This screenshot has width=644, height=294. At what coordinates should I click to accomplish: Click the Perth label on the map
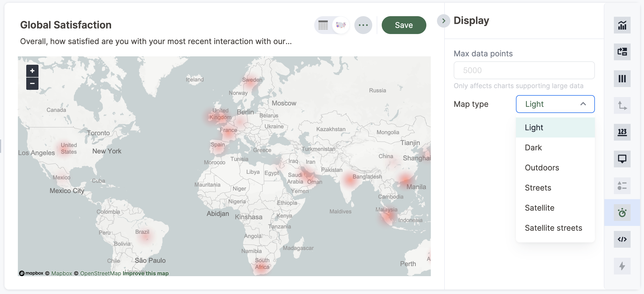point(408,264)
